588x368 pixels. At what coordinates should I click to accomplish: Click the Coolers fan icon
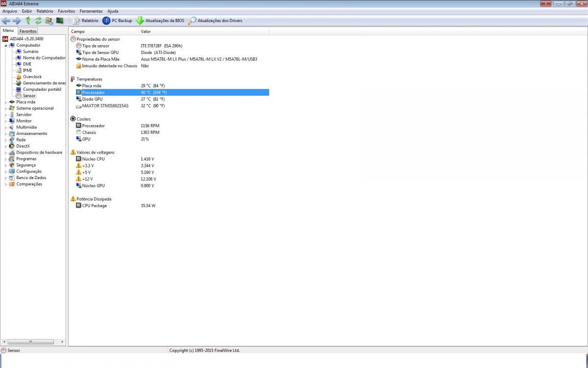(73, 119)
